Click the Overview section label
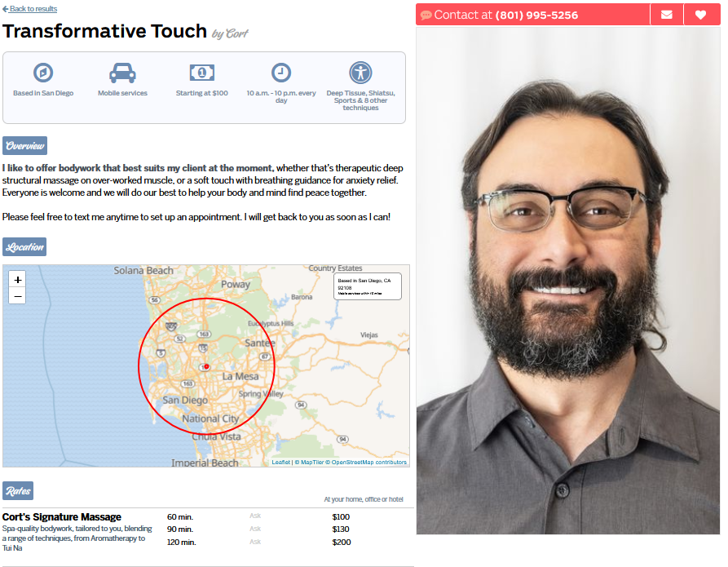The height and width of the screenshot is (567, 728). pyautogui.click(x=25, y=145)
